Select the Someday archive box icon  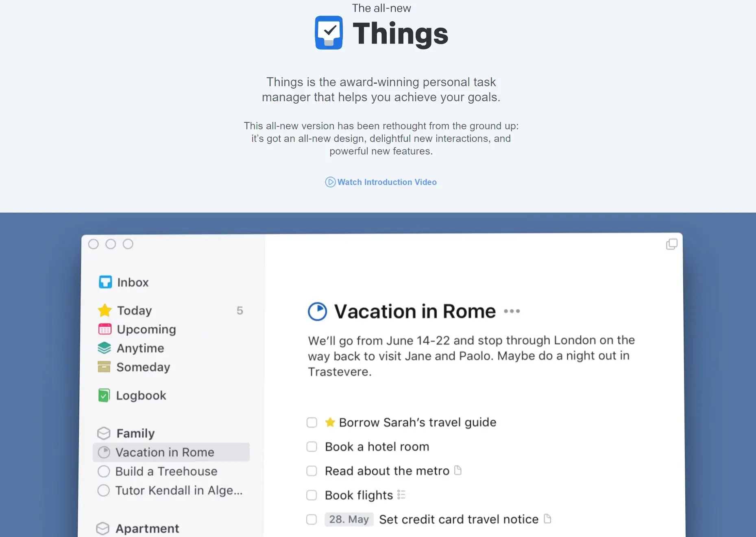[x=104, y=367]
